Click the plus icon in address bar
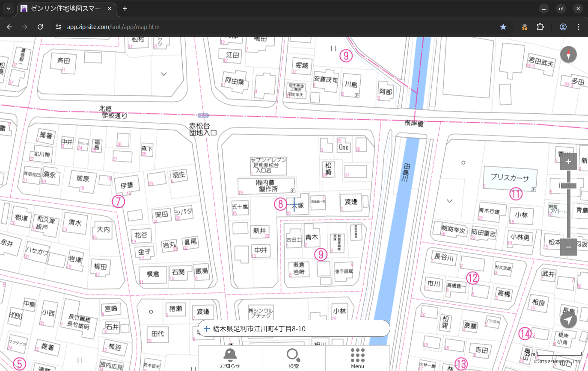Image resolution: width=588 pixels, height=371 pixels. [207, 329]
